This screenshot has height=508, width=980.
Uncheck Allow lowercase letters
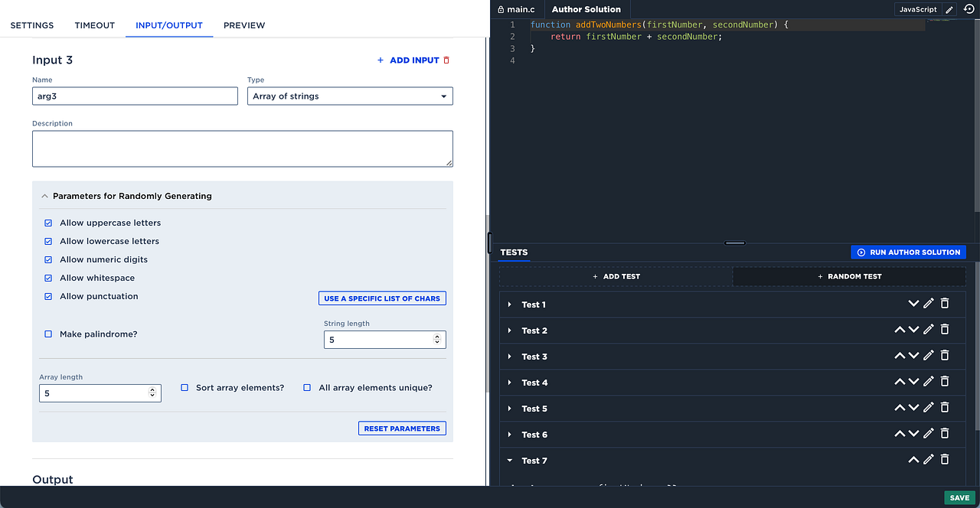[x=48, y=241]
